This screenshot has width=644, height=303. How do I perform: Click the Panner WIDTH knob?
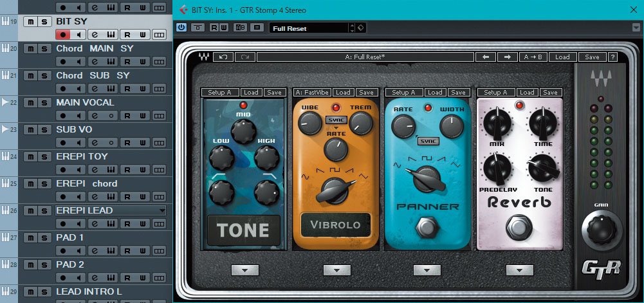(452, 127)
